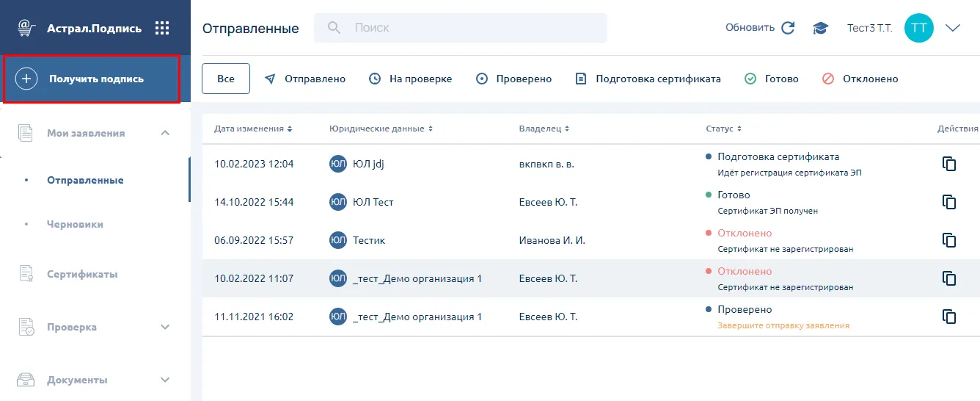Click copy icon for Тестик row
The height and width of the screenshot is (401, 980).
(949, 240)
